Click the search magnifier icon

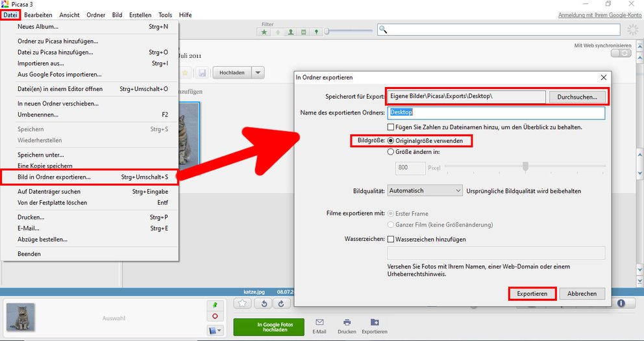pyautogui.click(x=383, y=30)
